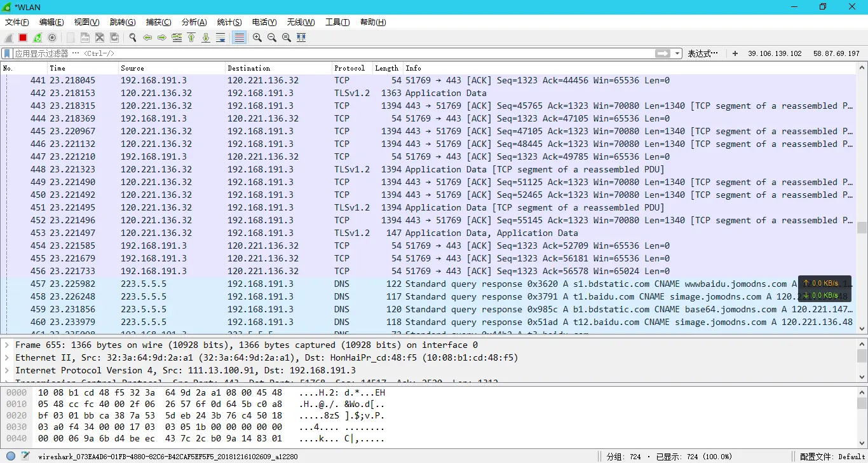Screen dimensions: 868x463
Task: Sort by the Time column header
Action: point(83,68)
